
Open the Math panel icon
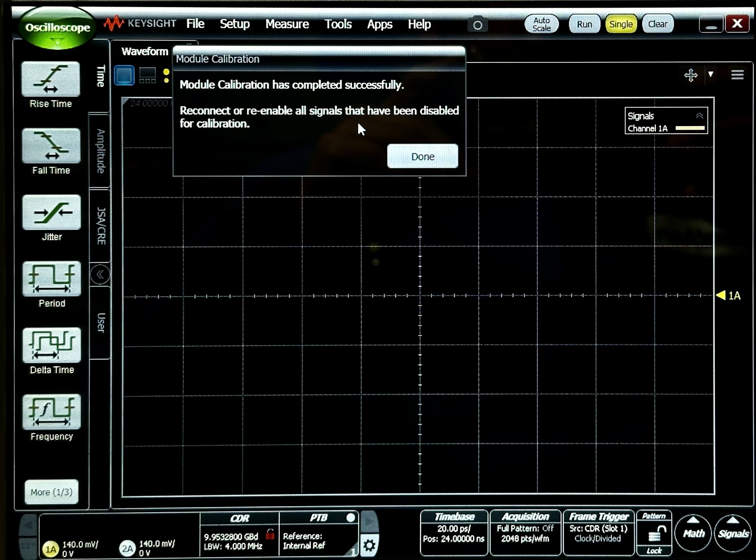pyautogui.click(x=693, y=533)
